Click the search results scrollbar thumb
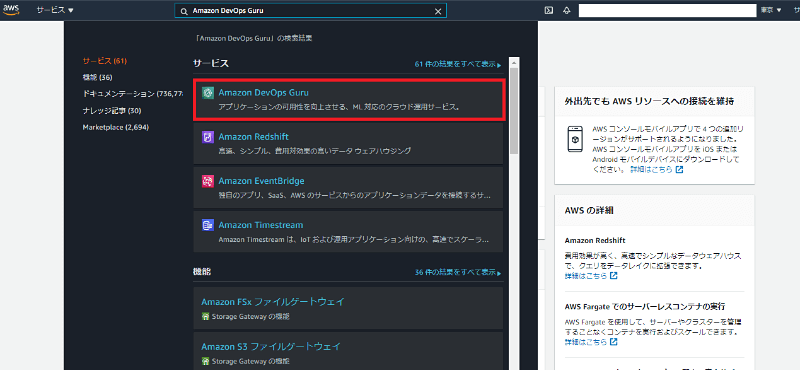Image resolution: width=800 pixels, height=370 pixels. 514,110
